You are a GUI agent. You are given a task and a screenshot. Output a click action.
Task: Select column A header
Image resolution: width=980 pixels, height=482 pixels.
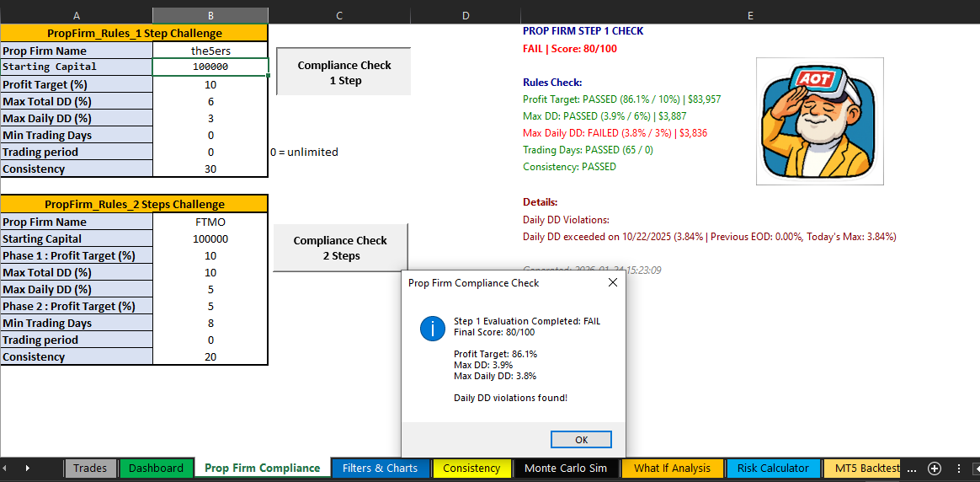point(77,16)
